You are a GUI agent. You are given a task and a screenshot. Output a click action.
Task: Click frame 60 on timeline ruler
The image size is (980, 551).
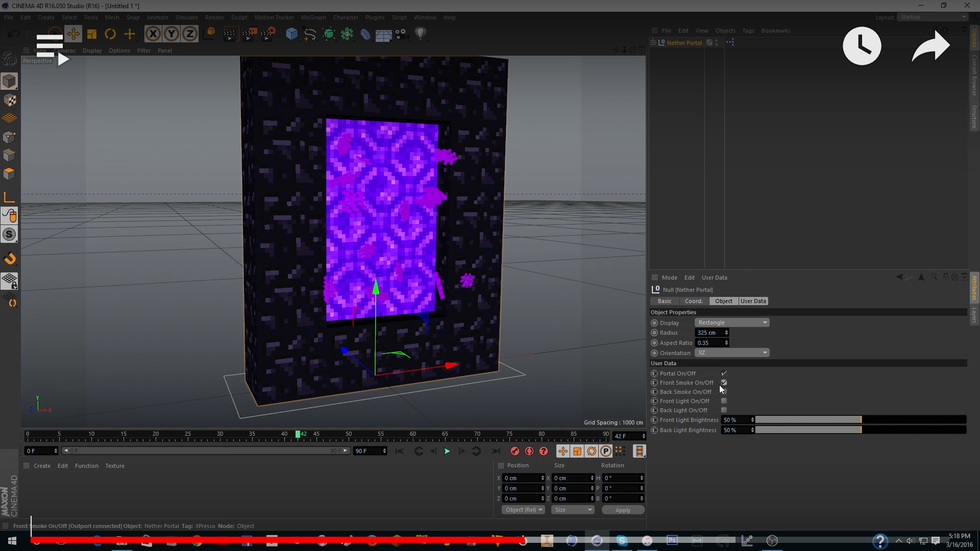412,434
